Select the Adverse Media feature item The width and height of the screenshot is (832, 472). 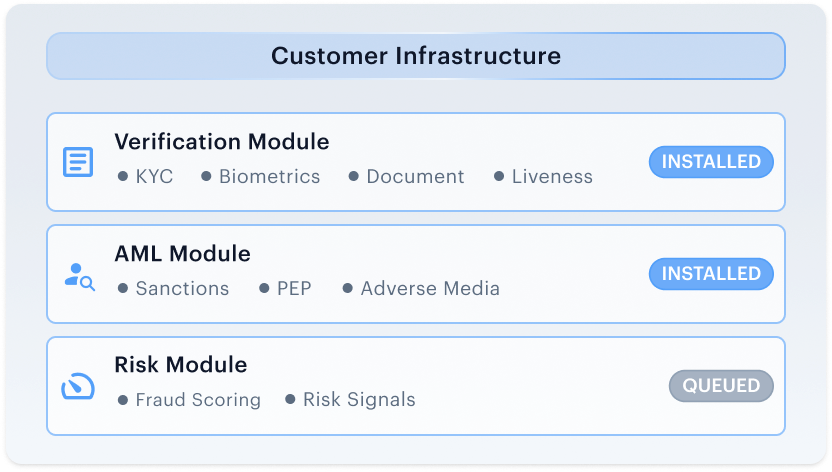point(421,289)
